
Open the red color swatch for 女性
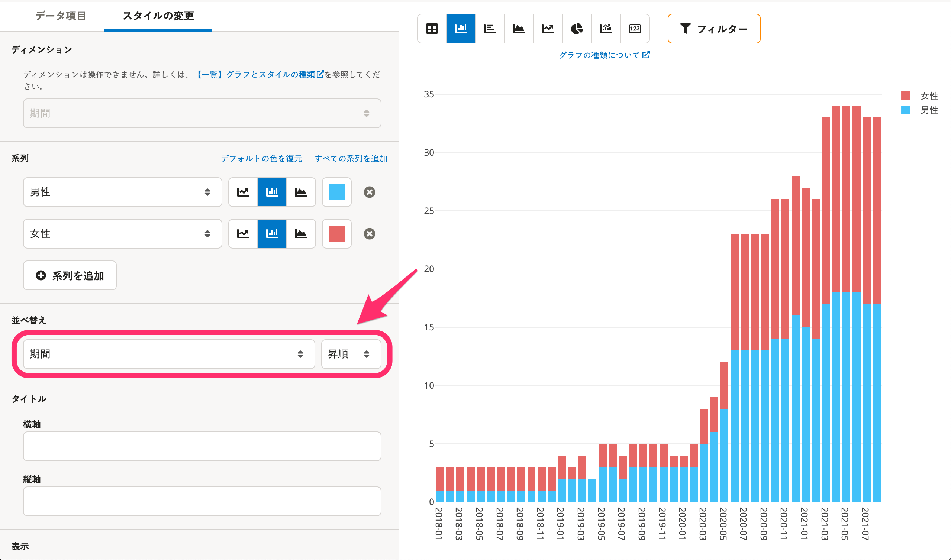pyautogui.click(x=337, y=234)
